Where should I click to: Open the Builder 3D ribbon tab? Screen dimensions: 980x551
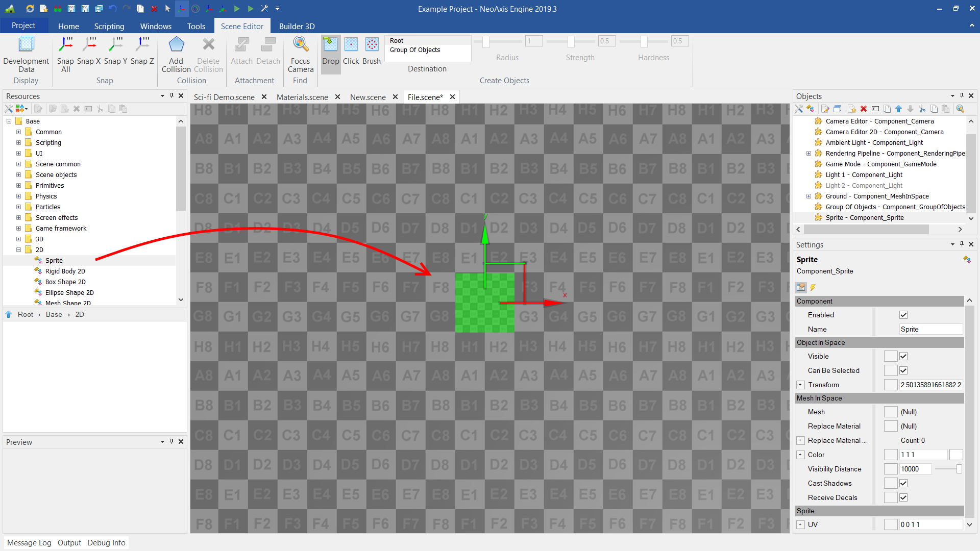tap(297, 26)
